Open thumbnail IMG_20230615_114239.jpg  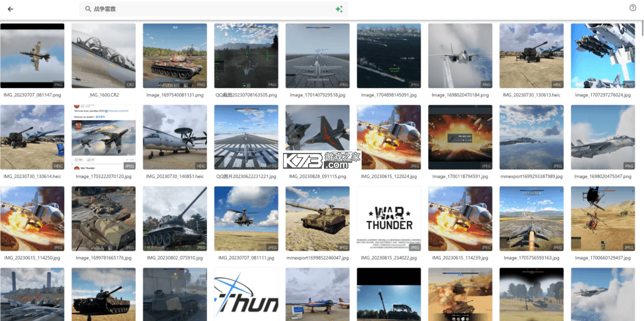click(x=460, y=218)
